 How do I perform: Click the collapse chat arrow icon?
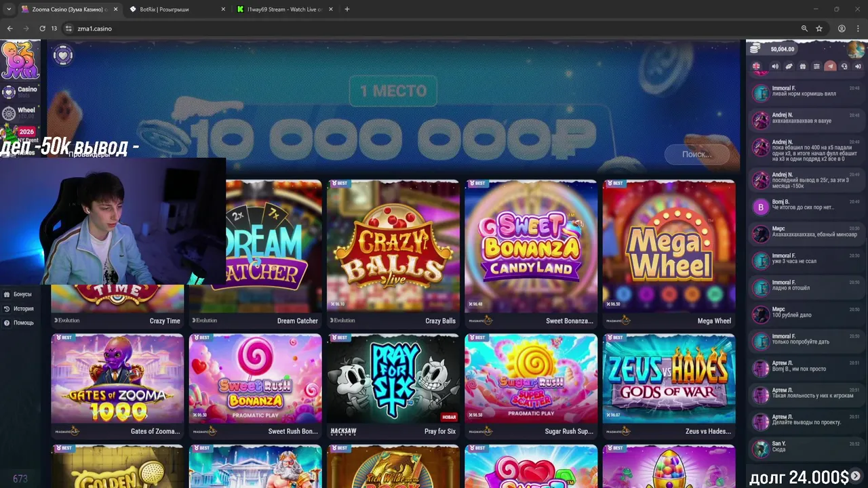tap(858, 66)
